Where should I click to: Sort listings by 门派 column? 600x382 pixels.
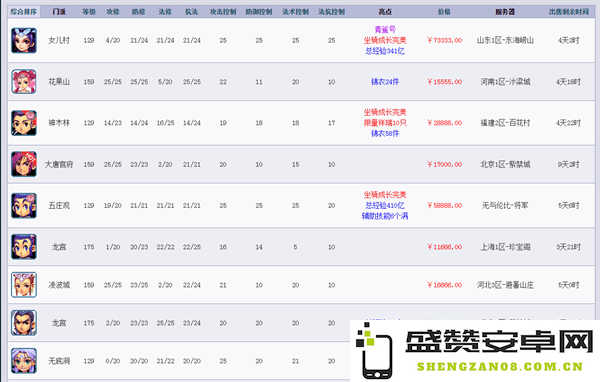point(59,12)
